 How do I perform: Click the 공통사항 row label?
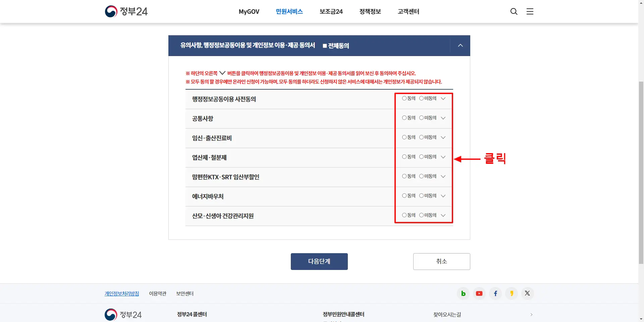click(203, 119)
